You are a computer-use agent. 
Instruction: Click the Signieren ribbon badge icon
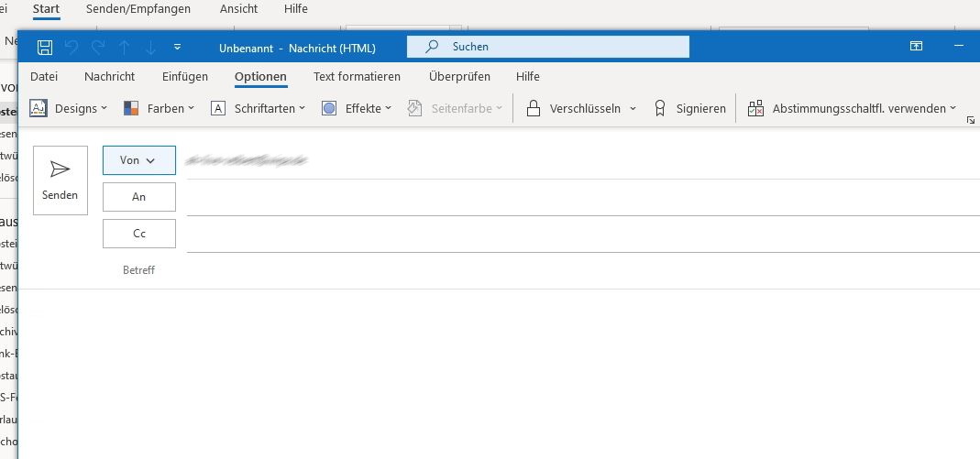(659, 108)
